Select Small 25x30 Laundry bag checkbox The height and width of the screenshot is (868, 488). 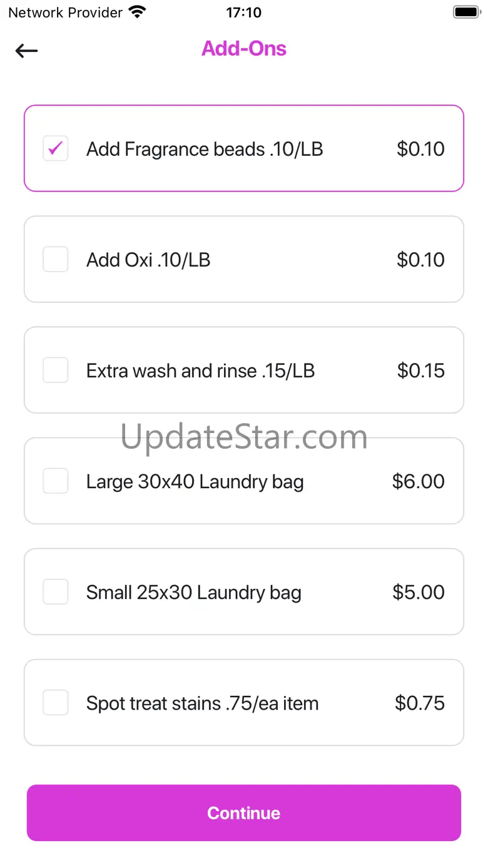coord(56,591)
